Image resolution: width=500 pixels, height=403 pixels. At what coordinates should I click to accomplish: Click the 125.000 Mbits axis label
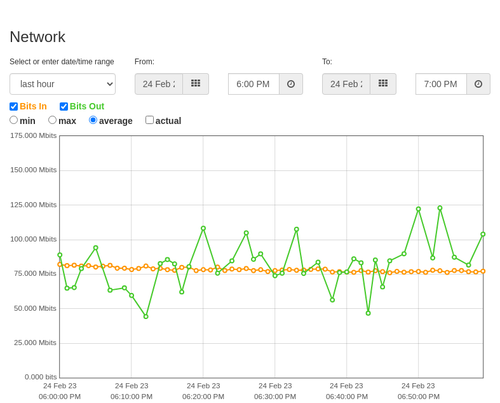[x=33, y=205]
